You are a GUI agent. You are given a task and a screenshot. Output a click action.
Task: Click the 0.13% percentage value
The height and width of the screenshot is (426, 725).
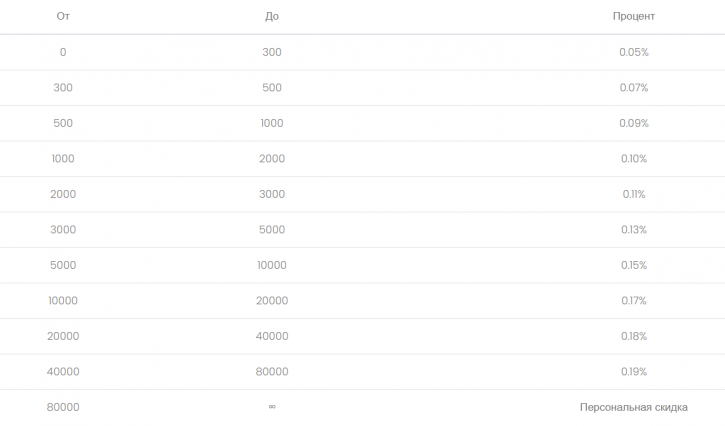point(634,229)
